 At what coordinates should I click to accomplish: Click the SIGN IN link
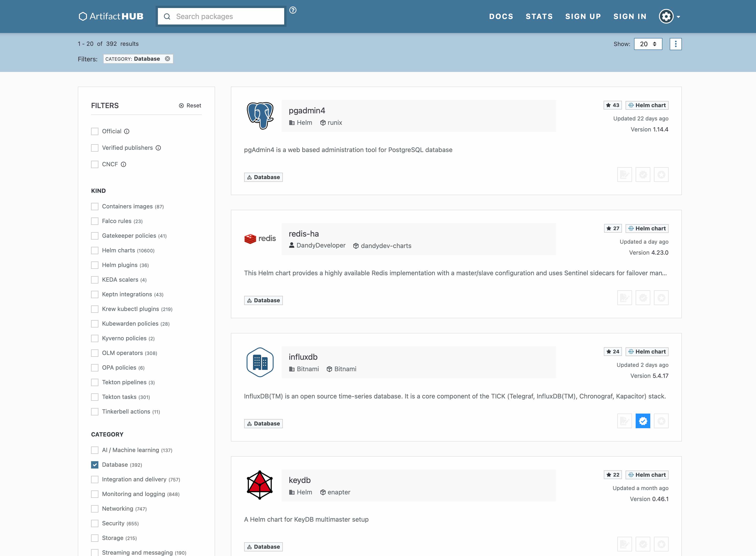tap(629, 16)
